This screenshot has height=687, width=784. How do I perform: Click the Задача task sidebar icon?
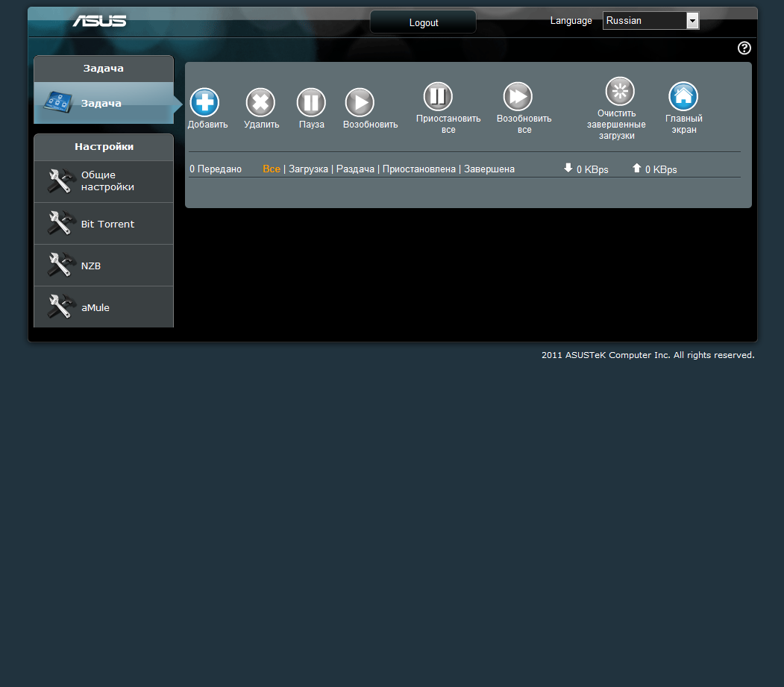click(57, 102)
